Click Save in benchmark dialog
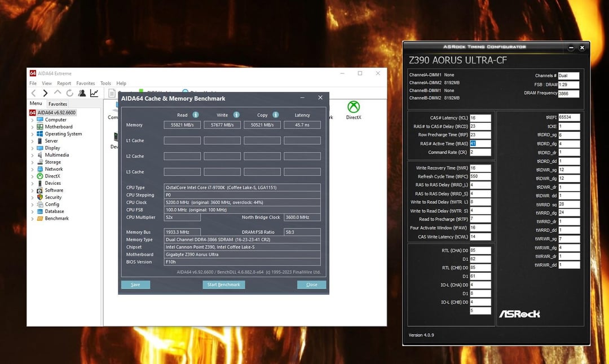This screenshot has height=364, width=609. (x=135, y=285)
